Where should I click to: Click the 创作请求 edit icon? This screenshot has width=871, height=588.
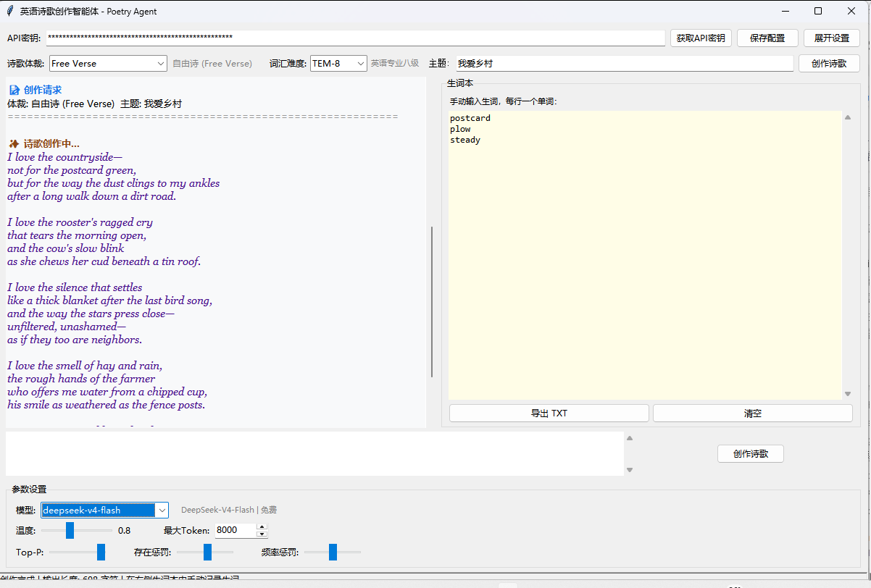pyautogui.click(x=14, y=91)
